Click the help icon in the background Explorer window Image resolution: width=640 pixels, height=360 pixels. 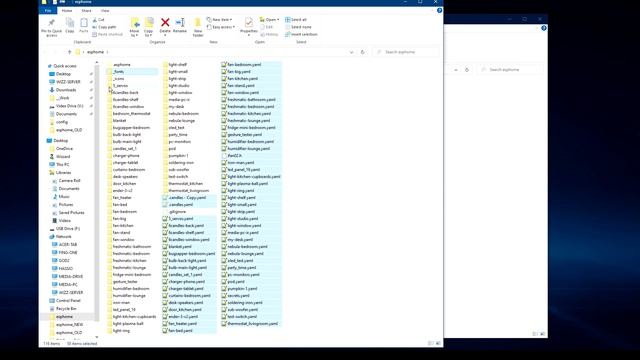tap(544, 28)
